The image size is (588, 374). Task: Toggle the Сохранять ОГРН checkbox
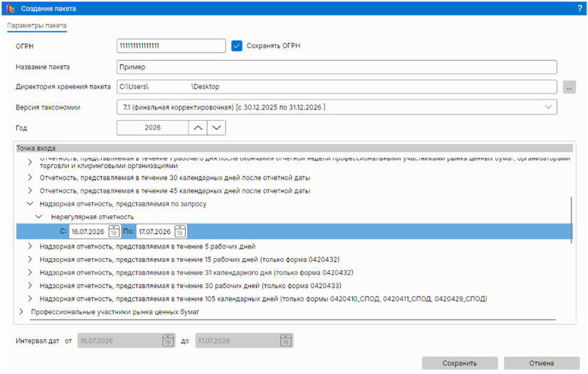[x=237, y=46]
